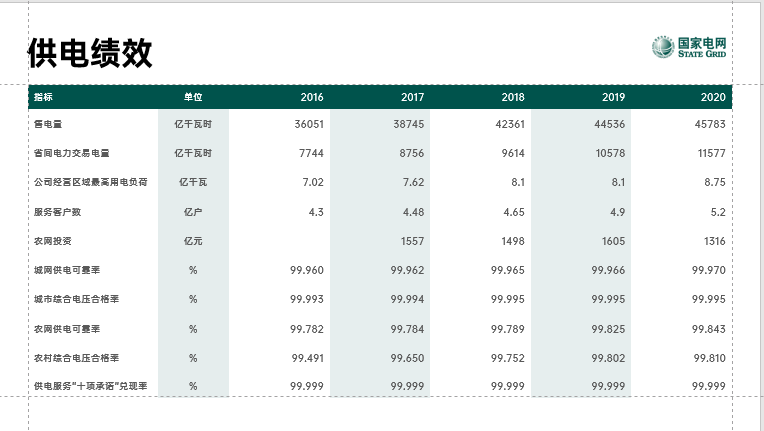Click the 指标 header cell
The image size is (764, 431).
pyautogui.click(x=43, y=97)
